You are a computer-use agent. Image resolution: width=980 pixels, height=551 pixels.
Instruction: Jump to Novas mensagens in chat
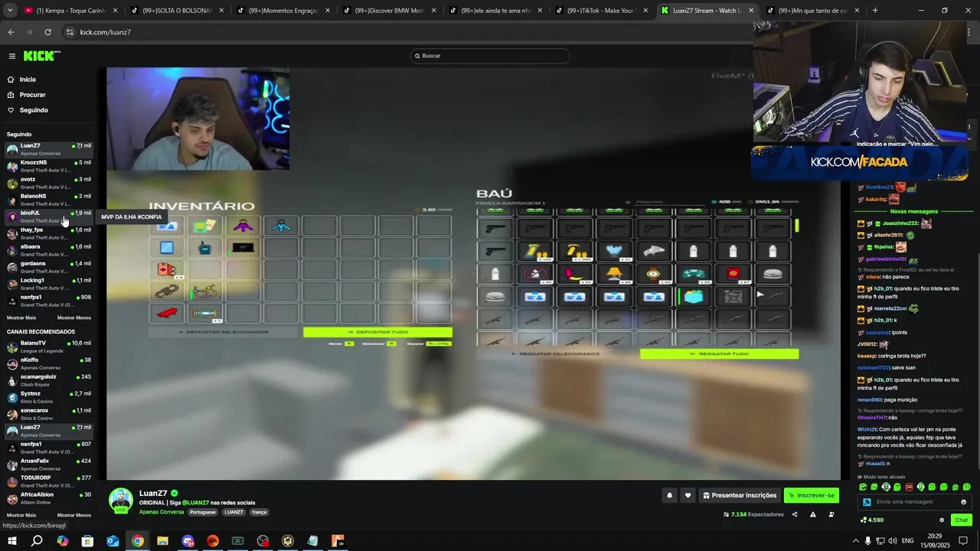pyautogui.click(x=913, y=211)
